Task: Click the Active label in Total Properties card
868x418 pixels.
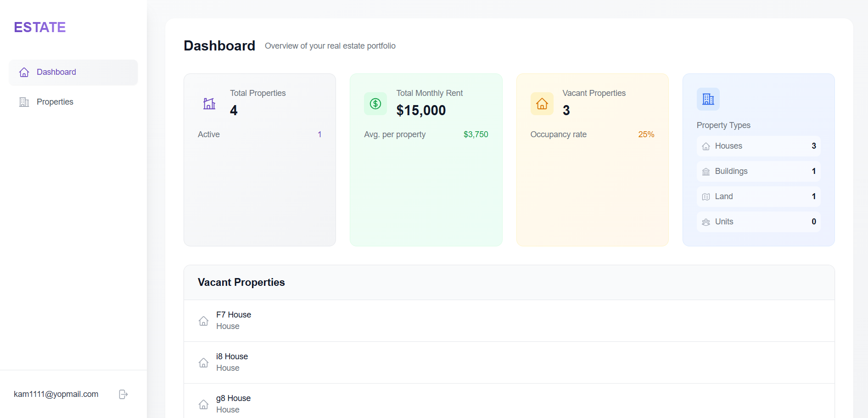Action: (x=209, y=134)
